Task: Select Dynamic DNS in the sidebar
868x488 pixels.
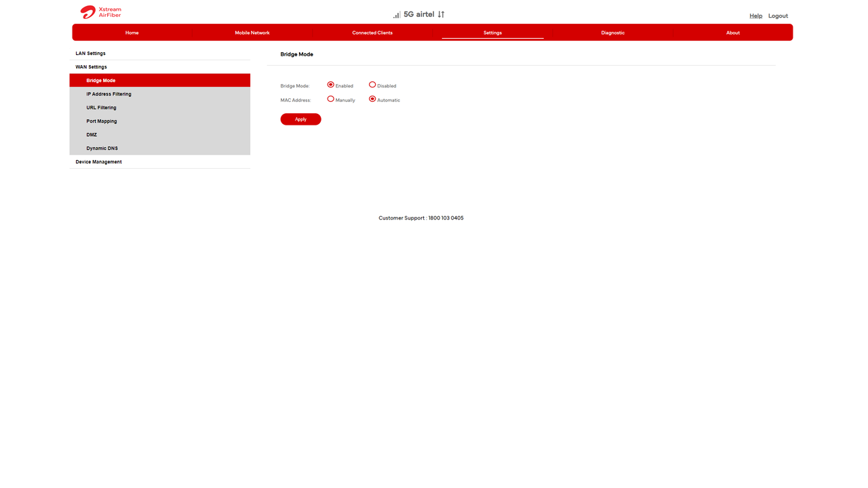Action: [102, 148]
